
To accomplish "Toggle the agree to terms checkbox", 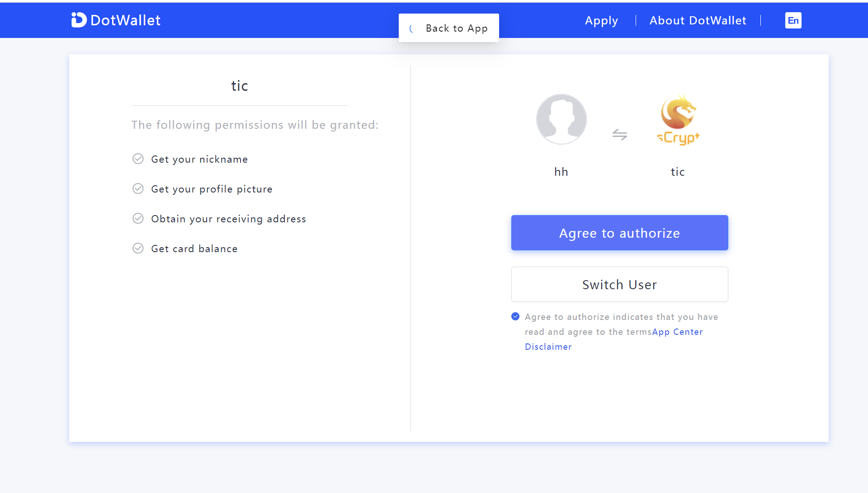I will tap(515, 316).
